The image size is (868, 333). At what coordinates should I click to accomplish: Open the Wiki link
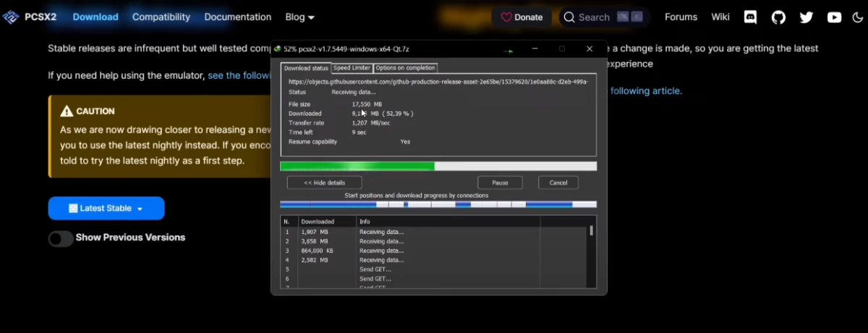click(720, 17)
